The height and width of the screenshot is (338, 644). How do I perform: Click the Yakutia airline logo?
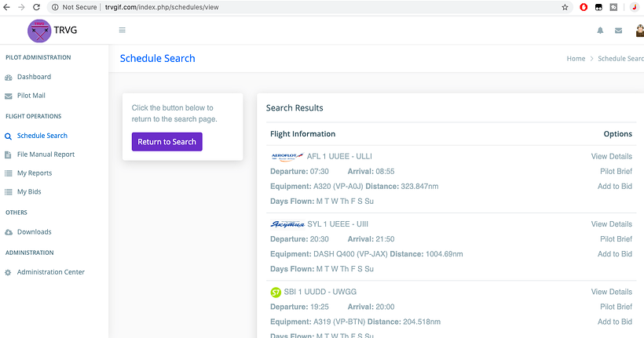pos(287,224)
